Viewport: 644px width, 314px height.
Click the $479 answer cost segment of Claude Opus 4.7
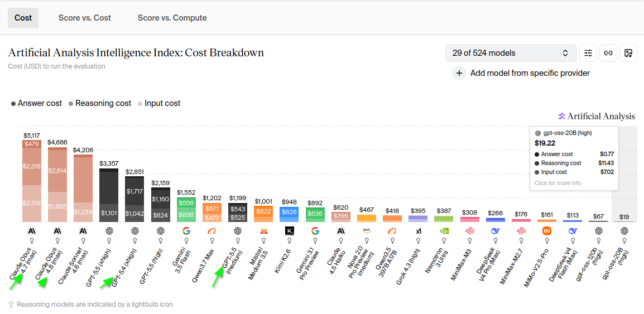pos(32,144)
